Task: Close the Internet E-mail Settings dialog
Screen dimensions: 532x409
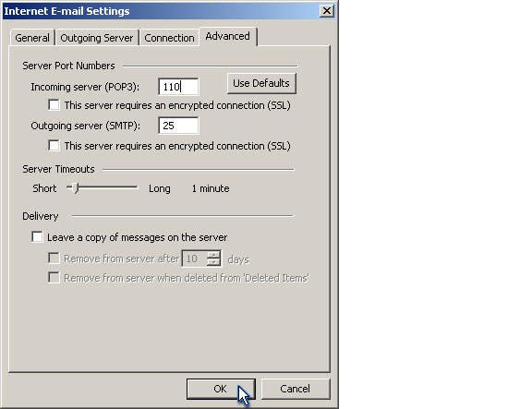Action: pos(327,11)
